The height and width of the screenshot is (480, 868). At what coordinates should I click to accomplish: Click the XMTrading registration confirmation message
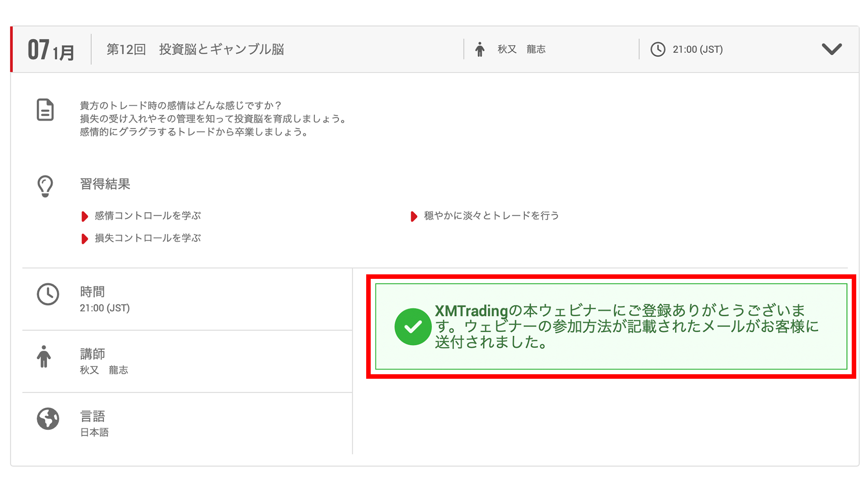[626, 326]
